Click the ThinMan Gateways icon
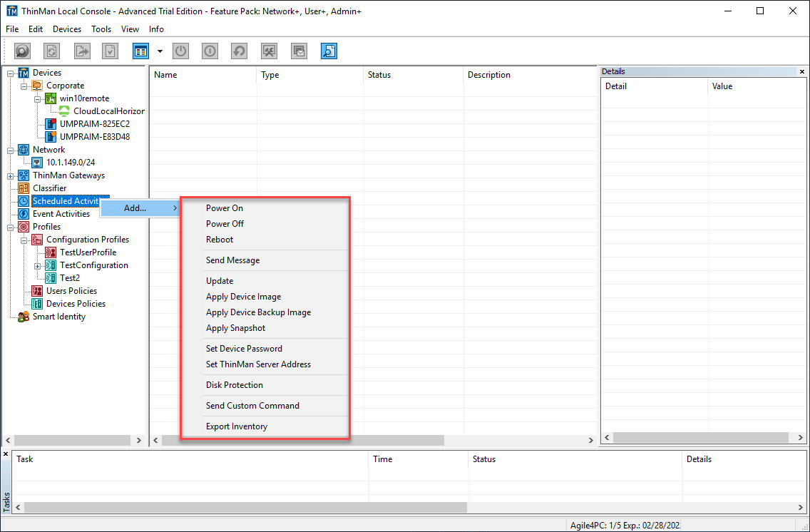 (x=24, y=175)
